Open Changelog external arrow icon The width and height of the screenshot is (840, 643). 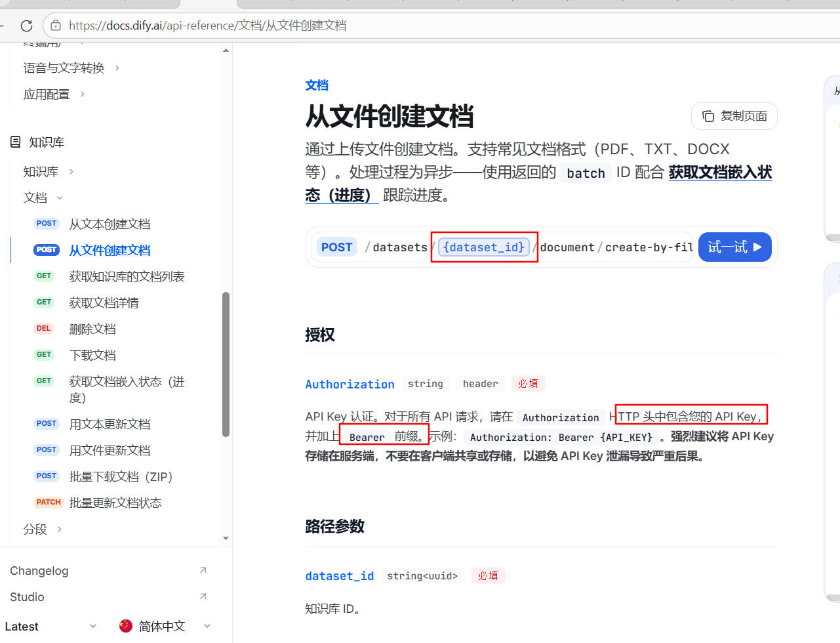[203, 570]
